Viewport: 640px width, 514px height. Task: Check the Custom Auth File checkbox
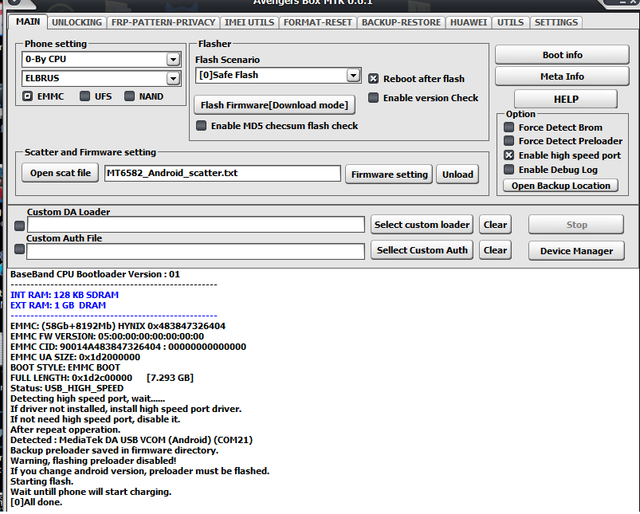pyautogui.click(x=19, y=249)
